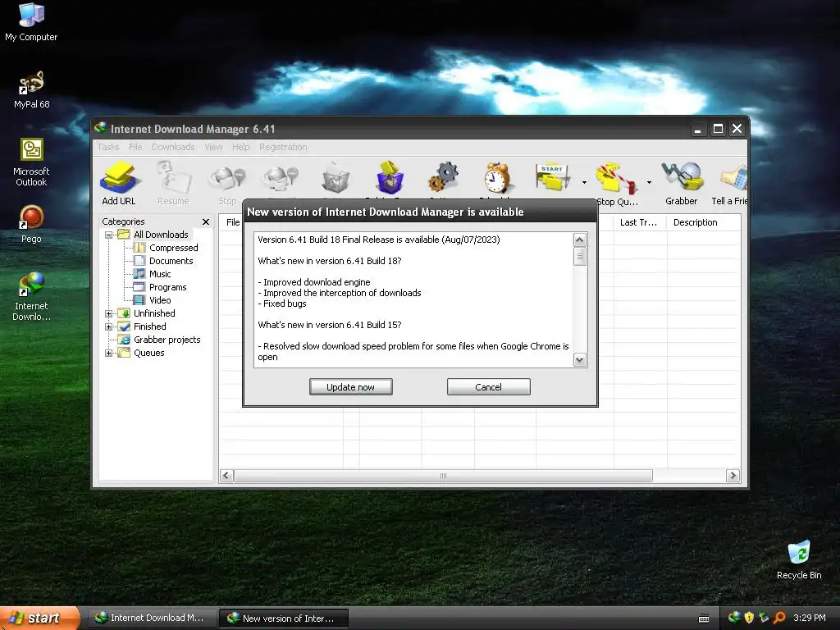Open the Start Queue dropdown arrow
The image size is (840, 630).
pyautogui.click(x=584, y=183)
